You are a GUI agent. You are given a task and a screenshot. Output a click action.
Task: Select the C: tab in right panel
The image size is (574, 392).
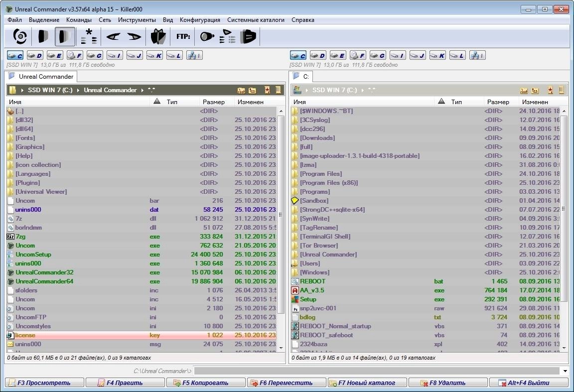coord(300,77)
